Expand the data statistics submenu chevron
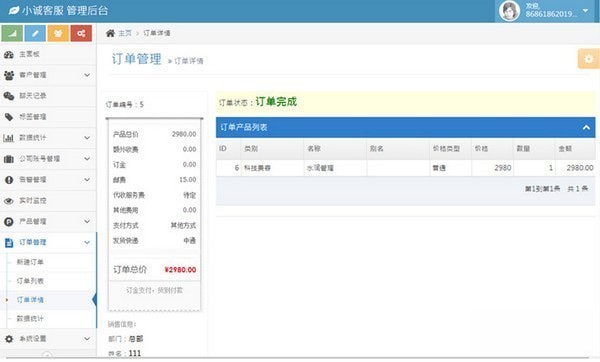This screenshot has width=600, height=362. (x=87, y=138)
